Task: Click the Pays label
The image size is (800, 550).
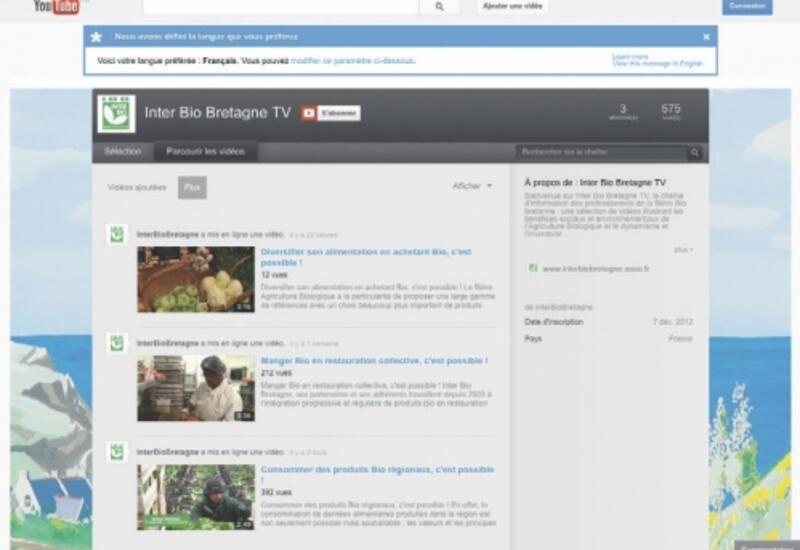Action: pyautogui.click(x=533, y=339)
